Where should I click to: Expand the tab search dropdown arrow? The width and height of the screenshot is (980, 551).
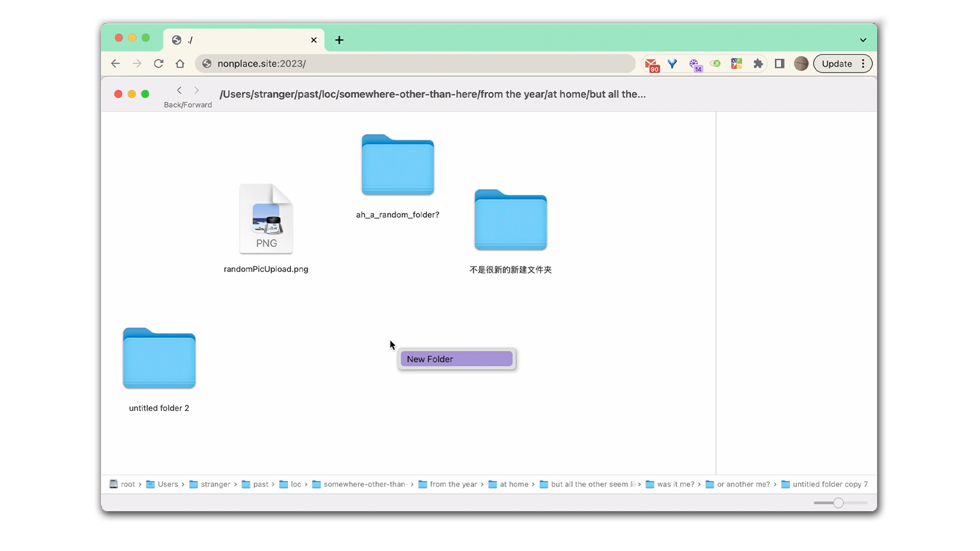pos(863,40)
